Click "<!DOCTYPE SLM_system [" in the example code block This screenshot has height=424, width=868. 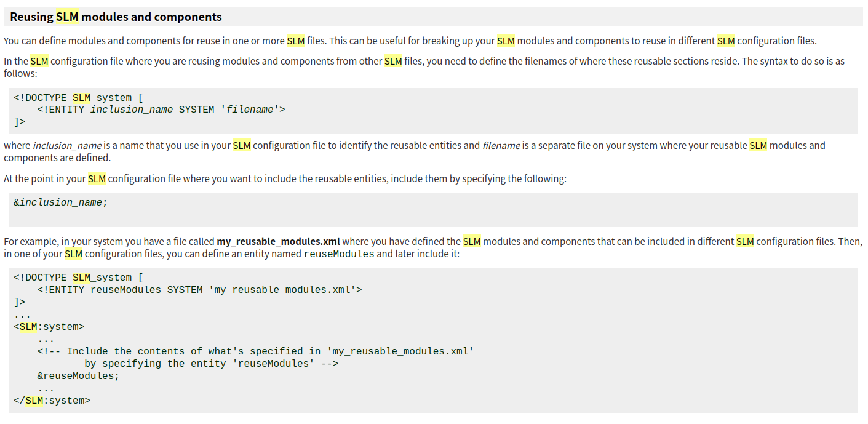point(78,278)
